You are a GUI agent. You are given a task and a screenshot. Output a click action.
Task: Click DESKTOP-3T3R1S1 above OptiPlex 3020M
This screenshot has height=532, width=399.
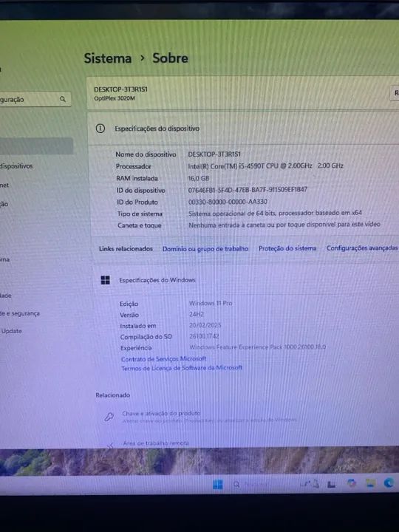[120, 89]
